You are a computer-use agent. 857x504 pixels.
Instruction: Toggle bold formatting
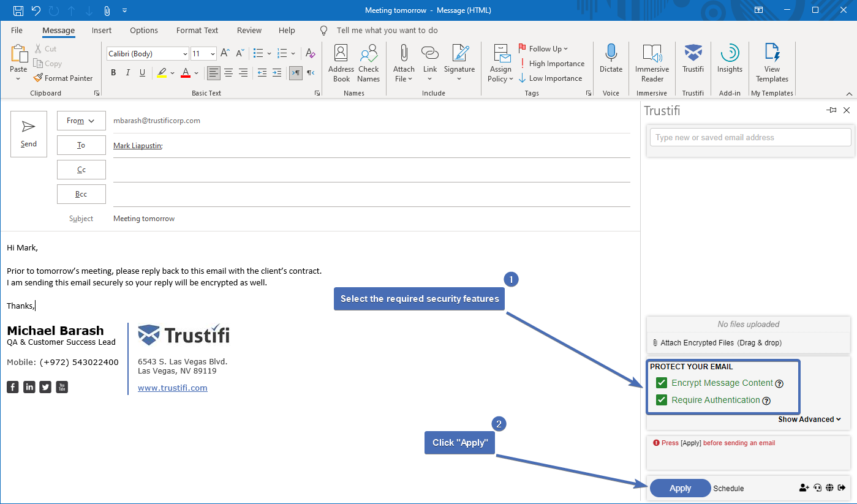pos(113,73)
